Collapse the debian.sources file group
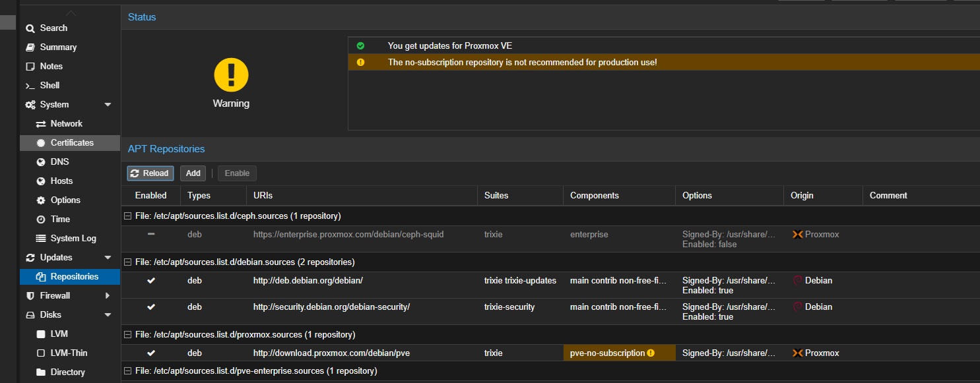The width and height of the screenshot is (980, 383). tap(127, 262)
